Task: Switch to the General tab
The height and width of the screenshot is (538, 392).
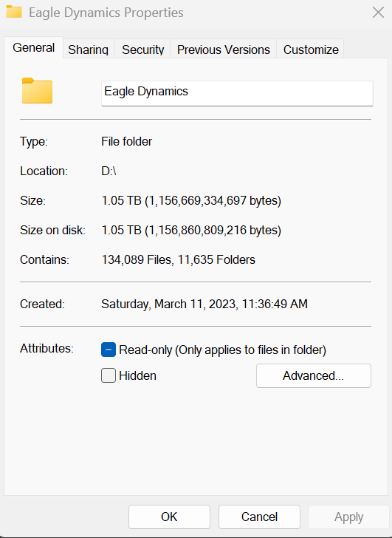Action: [x=33, y=48]
